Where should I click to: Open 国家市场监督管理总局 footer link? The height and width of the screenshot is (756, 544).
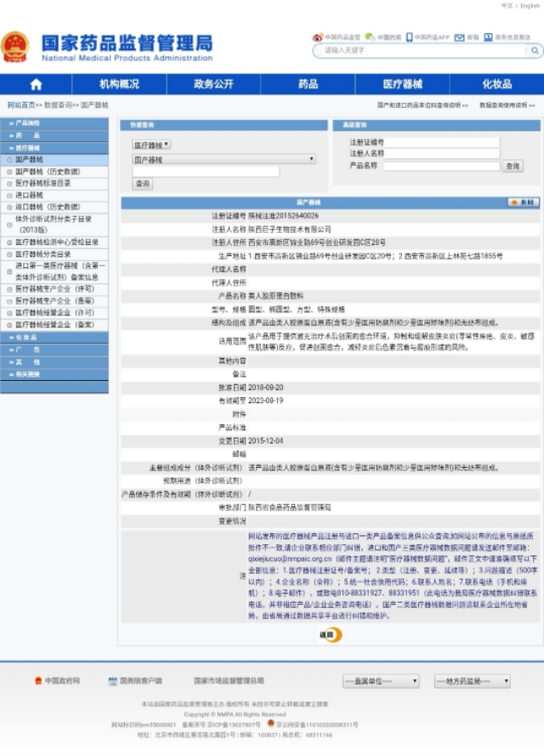pos(229,681)
